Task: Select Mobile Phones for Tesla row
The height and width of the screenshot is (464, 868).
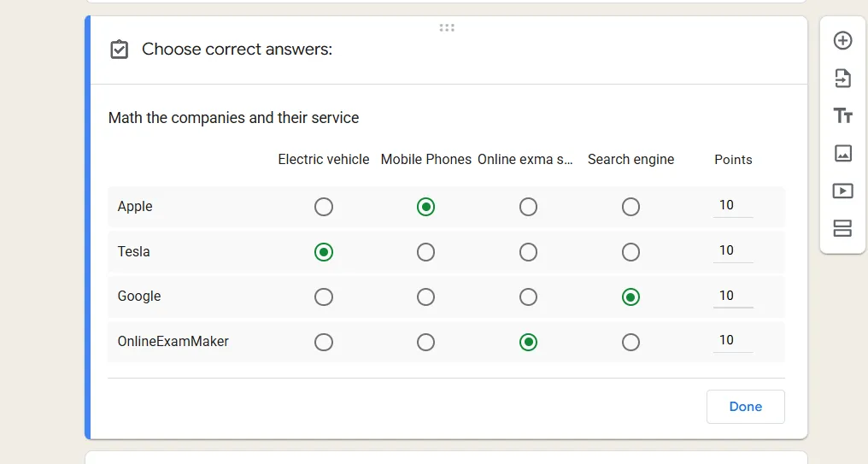Action: pyautogui.click(x=425, y=252)
